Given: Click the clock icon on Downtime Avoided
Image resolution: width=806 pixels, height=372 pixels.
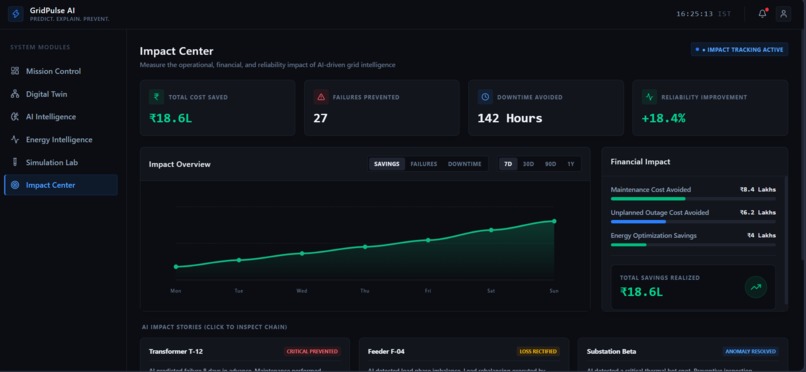Looking at the screenshot, I should (485, 97).
